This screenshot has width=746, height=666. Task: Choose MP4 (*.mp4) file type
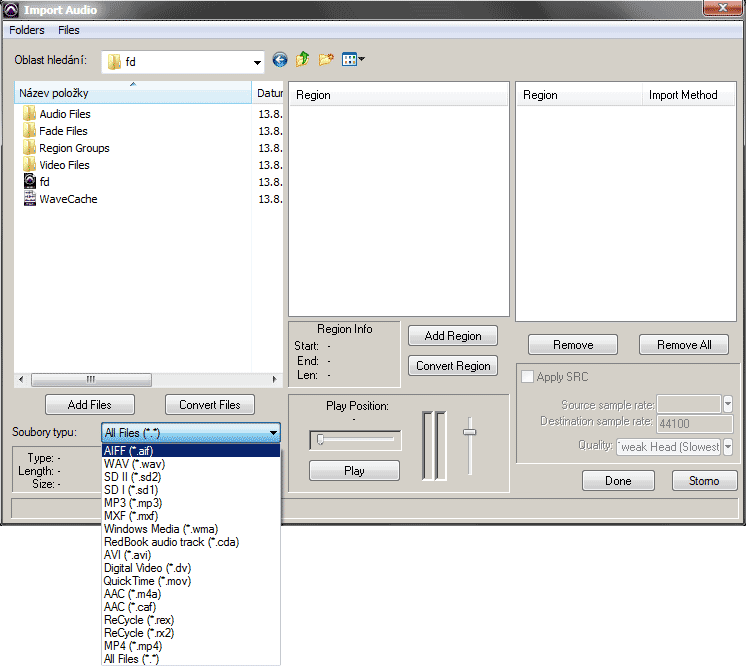coord(191,646)
